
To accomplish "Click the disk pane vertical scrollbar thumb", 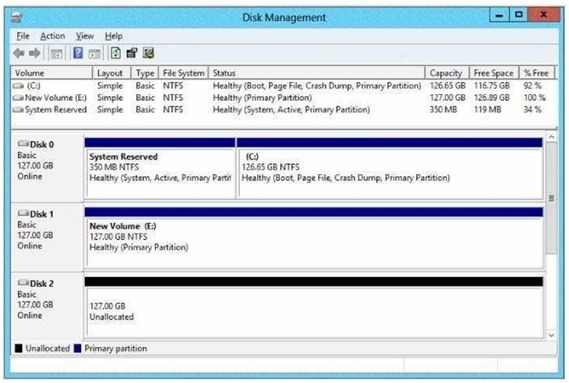I will pyautogui.click(x=551, y=199).
